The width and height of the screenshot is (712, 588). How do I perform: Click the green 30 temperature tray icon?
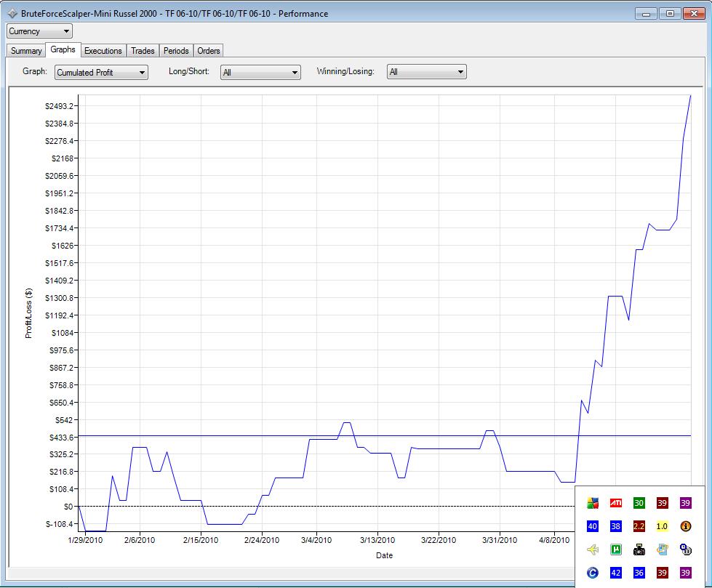point(639,503)
